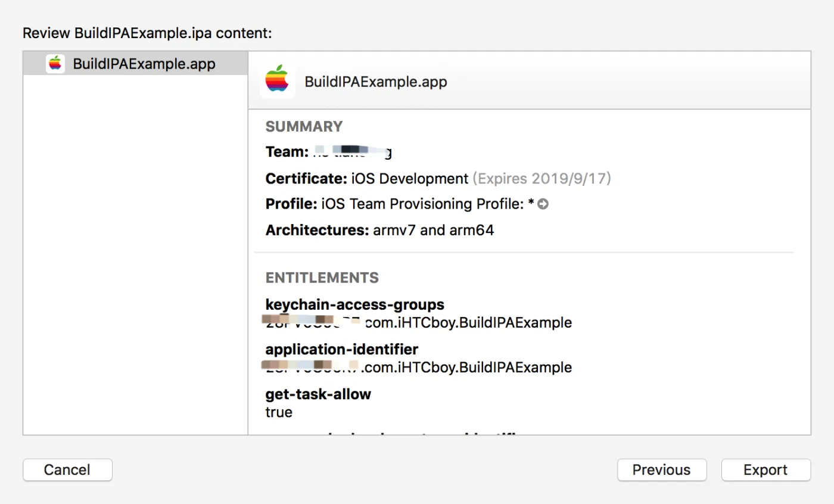This screenshot has height=504, width=834.
Task: Click the get-task-allow true value
Action: click(x=279, y=412)
